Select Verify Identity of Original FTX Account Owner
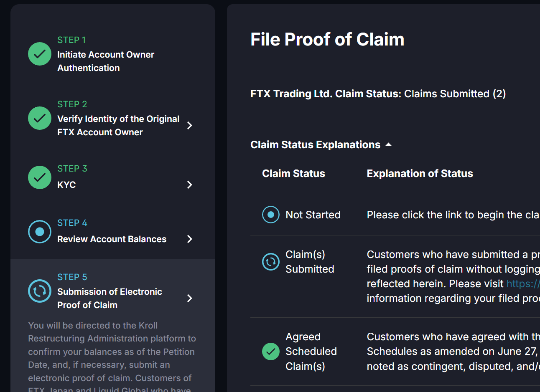Screen dimensions: 540x392 point(118,125)
